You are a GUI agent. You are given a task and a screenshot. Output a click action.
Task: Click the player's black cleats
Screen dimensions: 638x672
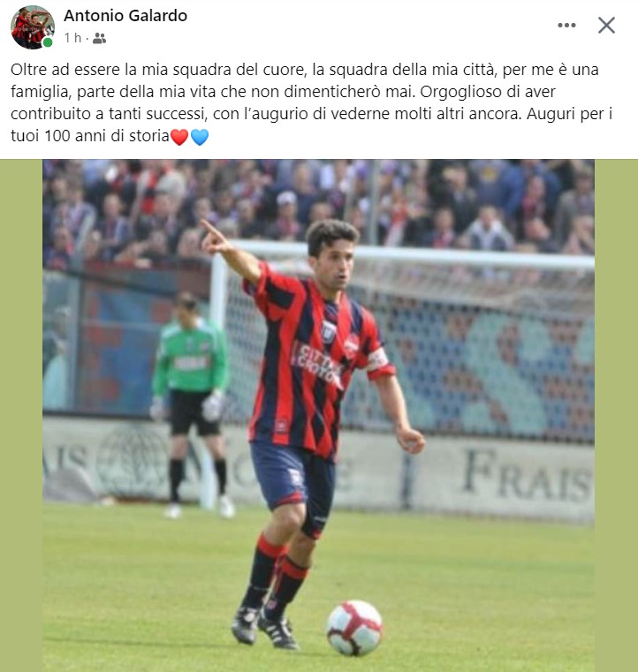[264, 628]
